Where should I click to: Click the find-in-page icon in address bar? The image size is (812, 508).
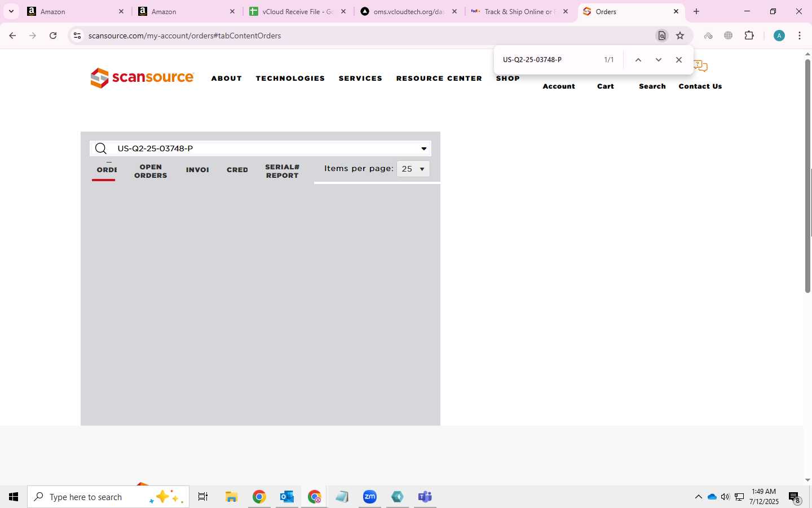[x=661, y=36]
